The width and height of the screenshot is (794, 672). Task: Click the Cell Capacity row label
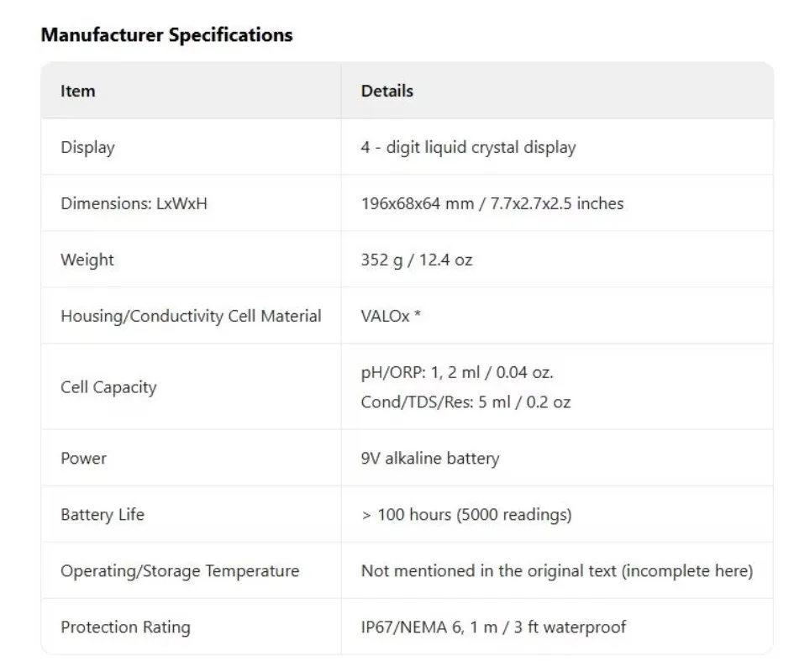(x=108, y=387)
